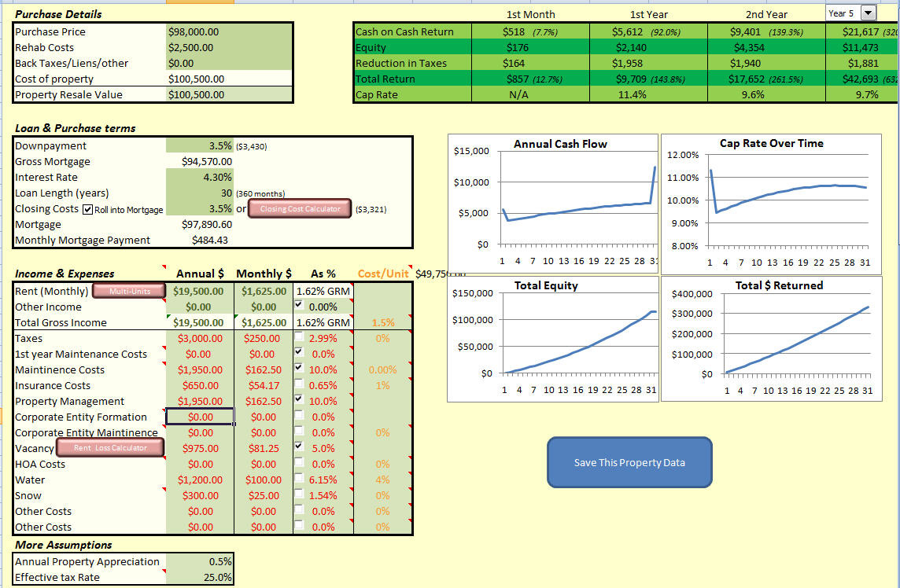
Task: Toggle the Maintinence Costs percent checkbox
Action: (x=299, y=367)
